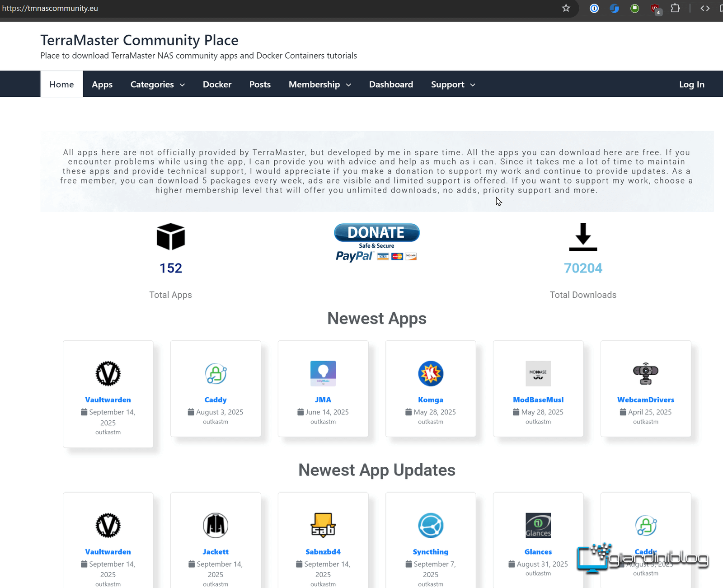Viewport: 723px width, 588px height.
Task: Open the Dashboard menu item
Action: pos(391,85)
